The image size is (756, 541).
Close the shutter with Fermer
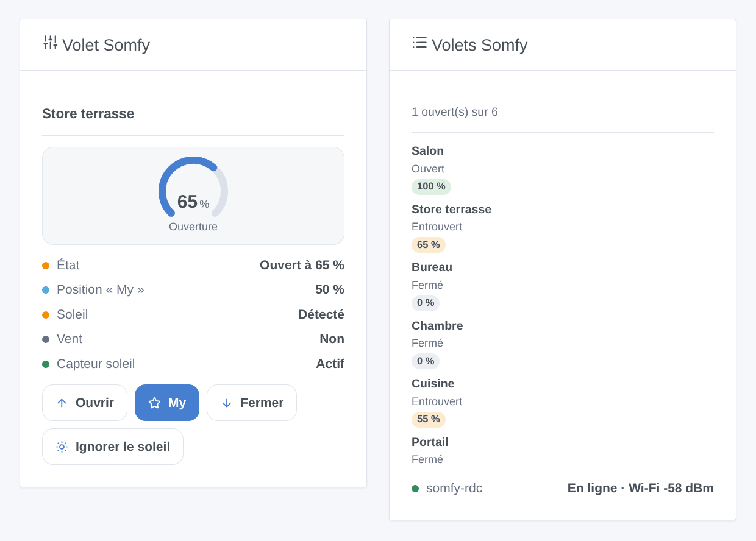252,403
